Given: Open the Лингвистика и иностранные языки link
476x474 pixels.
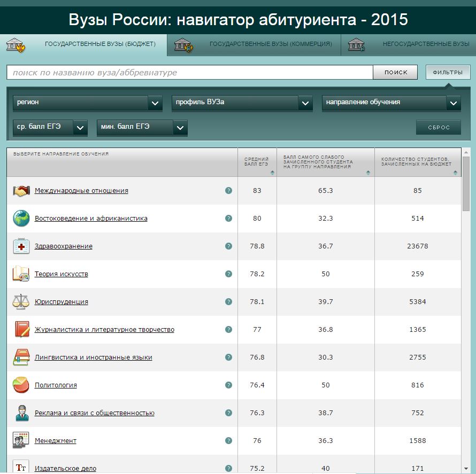Looking at the screenshot, I should (x=93, y=358).
